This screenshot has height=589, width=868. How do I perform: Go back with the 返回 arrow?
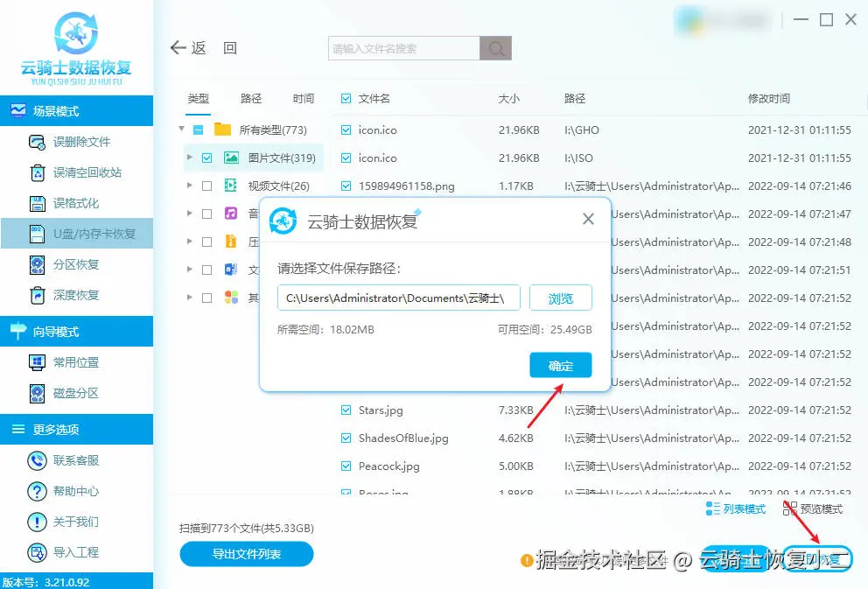178,47
